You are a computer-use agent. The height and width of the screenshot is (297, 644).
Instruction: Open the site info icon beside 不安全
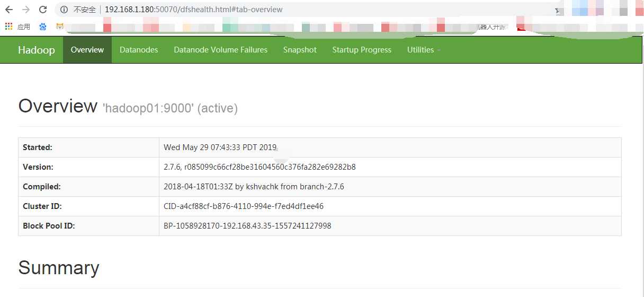[x=65, y=10]
